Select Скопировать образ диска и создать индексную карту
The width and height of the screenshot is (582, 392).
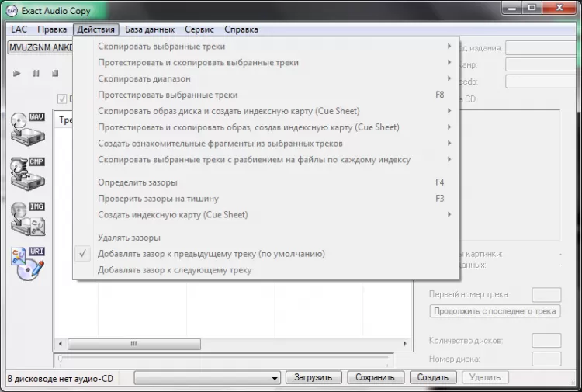point(266,111)
